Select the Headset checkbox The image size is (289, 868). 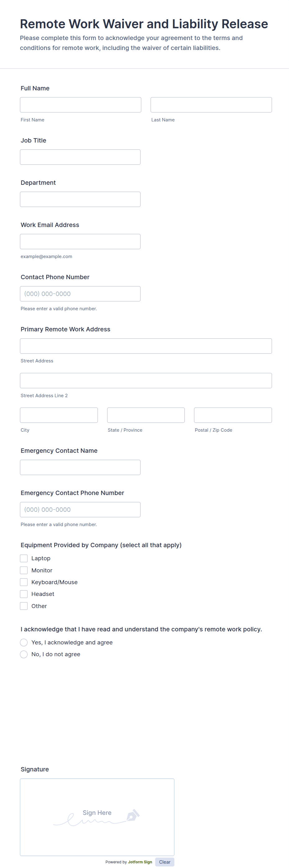point(24,594)
